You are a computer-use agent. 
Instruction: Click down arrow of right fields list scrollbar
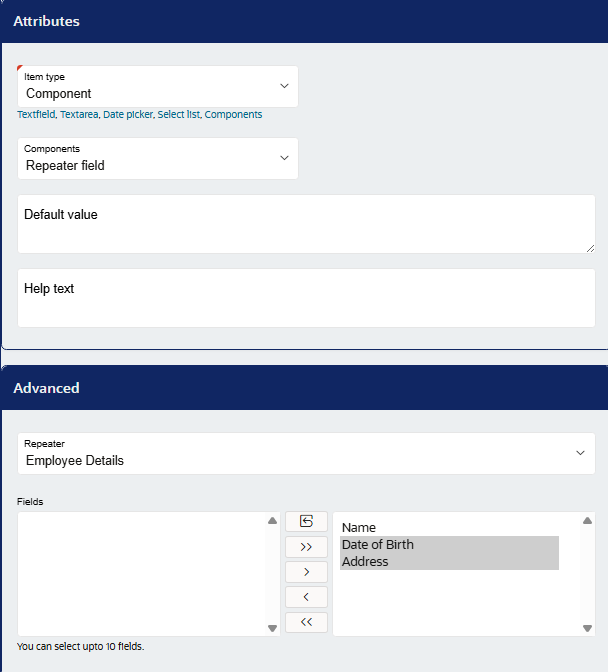pos(587,628)
